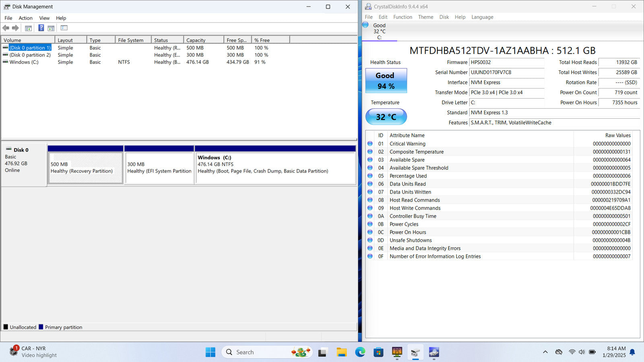644x362 pixels.
Task: Open the Theme menu in CrystalDiskInfo
Action: click(425, 17)
